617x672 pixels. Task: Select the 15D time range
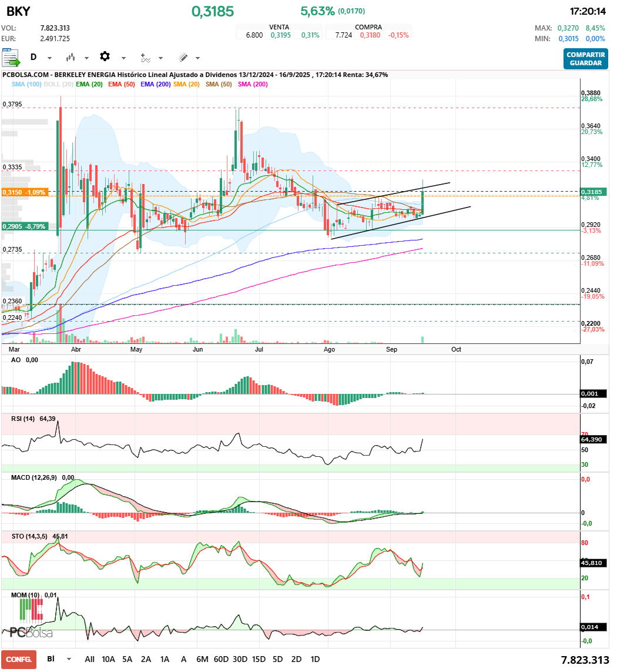(x=259, y=659)
